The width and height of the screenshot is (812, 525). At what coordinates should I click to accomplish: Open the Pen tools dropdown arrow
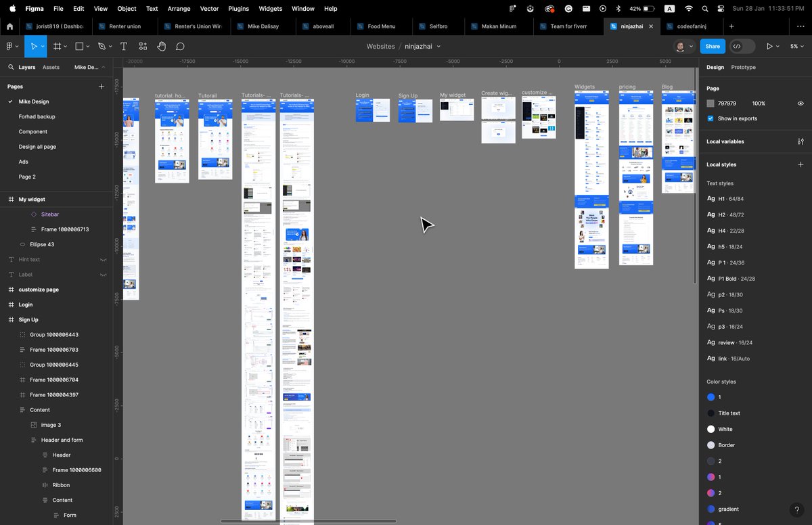[x=111, y=46]
